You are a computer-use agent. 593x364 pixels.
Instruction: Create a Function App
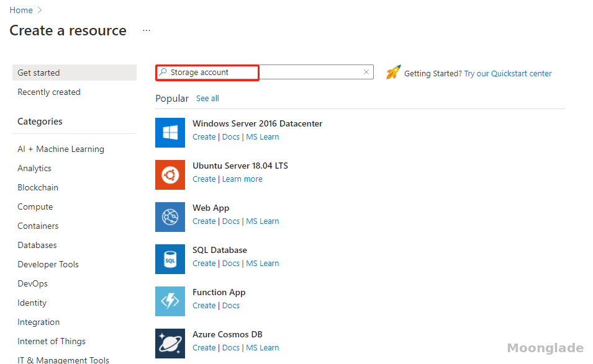[x=204, y=306]
